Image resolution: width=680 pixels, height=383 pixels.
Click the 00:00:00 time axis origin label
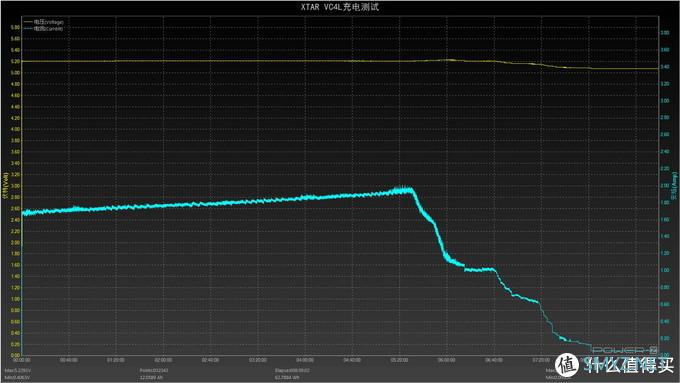[22, 360]
